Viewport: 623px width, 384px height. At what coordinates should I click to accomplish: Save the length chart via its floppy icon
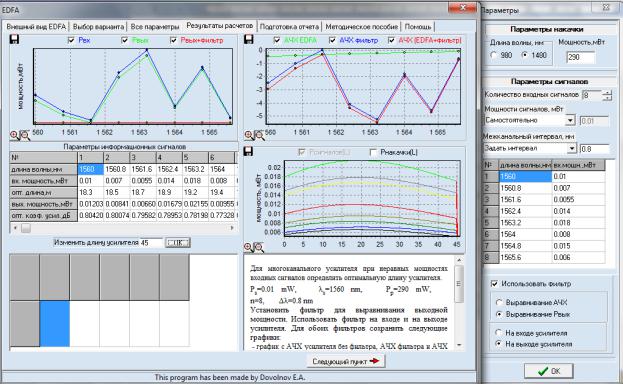(x=248, y=151)
